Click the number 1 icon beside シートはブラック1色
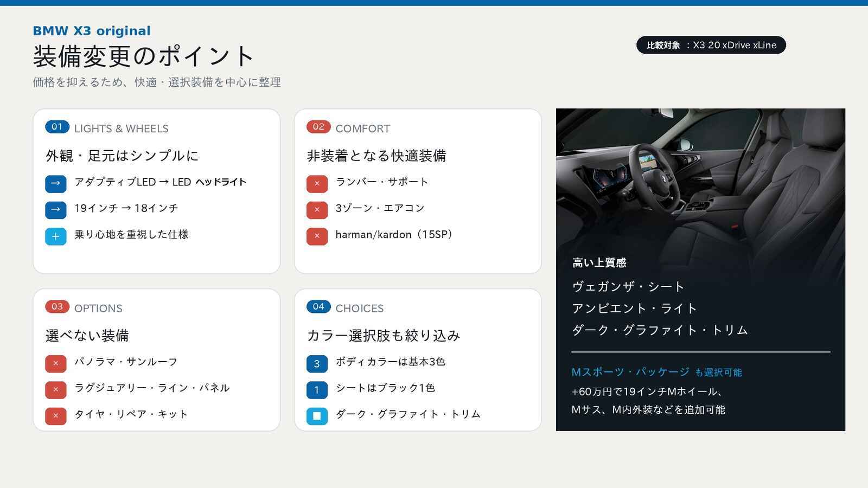The width and height of the screenshot is (868, 488). (317, 389)
